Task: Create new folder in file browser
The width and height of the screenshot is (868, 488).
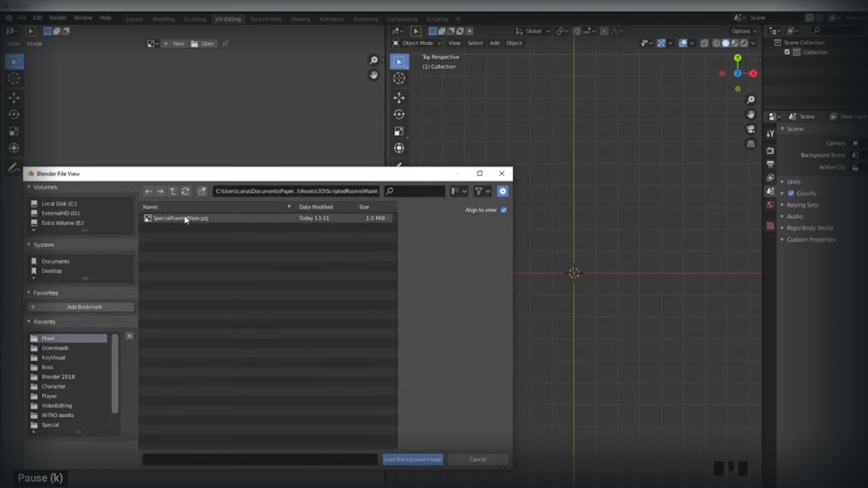Action: [x=202, y=191]
